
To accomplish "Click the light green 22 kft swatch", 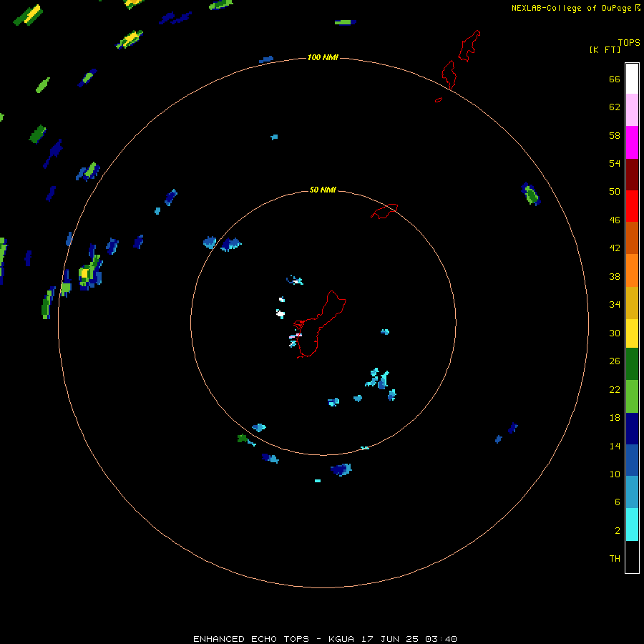I will (632, 396).
